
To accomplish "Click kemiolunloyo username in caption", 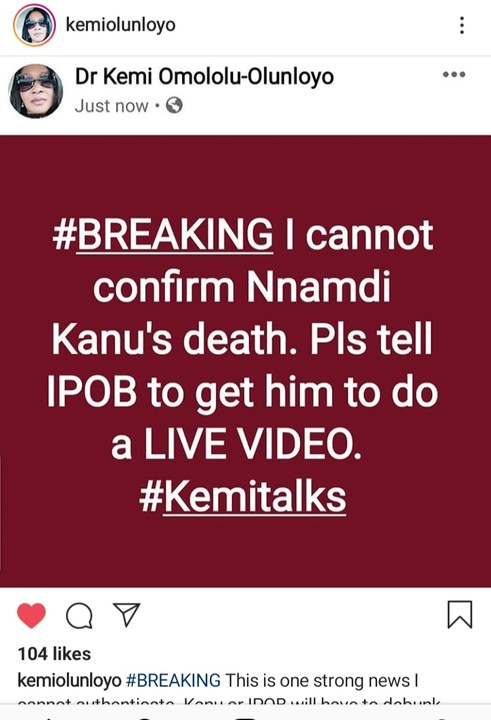I will 69,681.
